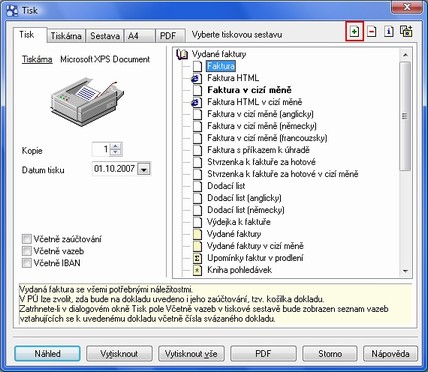The width and height of the screenshot is (428, 372).
Task: Increase the Kopie count with up arrow
Action: 115,146
